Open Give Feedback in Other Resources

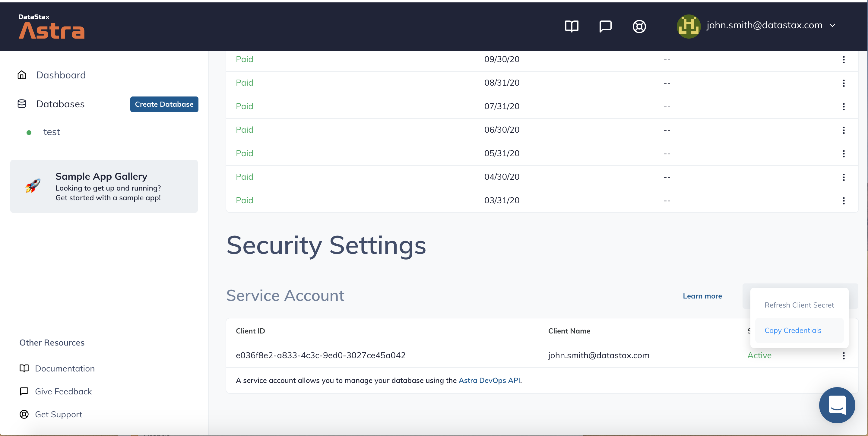(63, 391)
